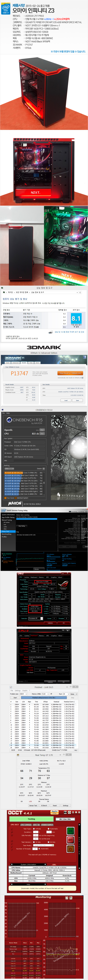Click the Facebook icon in 3DMark 11
Screen dimensions: 88x980
pyautogui.click(x=85, y=357)
